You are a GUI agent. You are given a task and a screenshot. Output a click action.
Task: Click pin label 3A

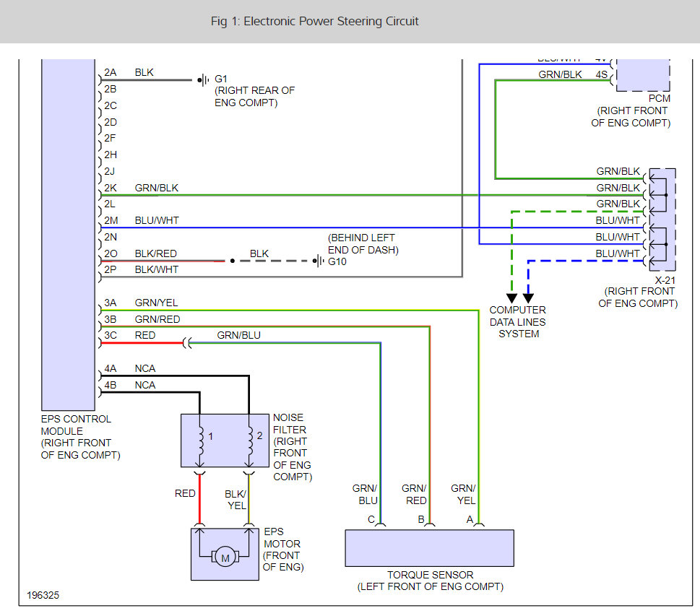click(111, 303)
